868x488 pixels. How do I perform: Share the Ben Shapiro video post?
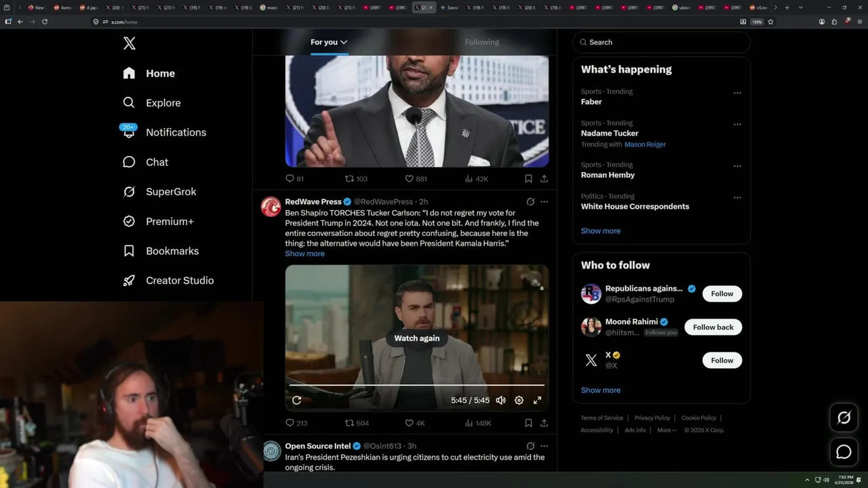click(x=544, y=423)
